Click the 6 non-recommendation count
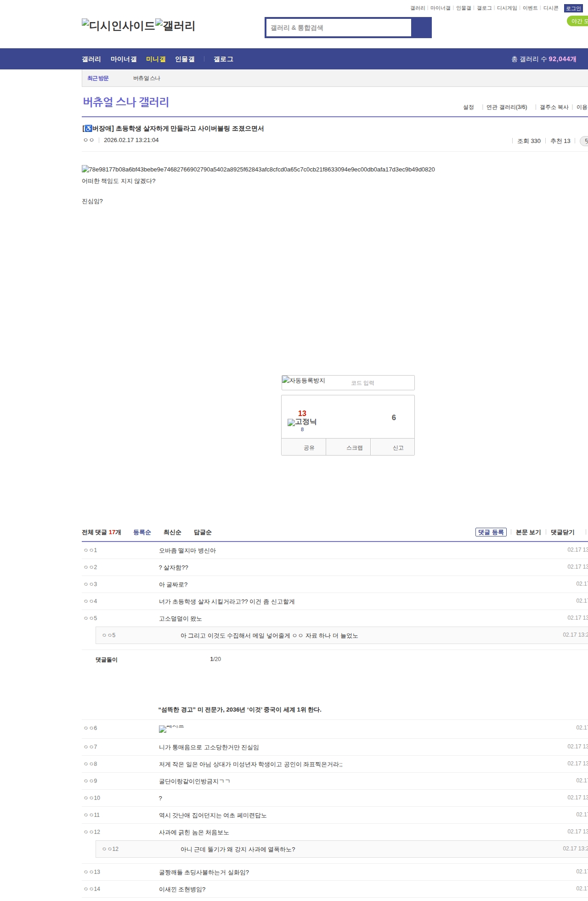 394,417
